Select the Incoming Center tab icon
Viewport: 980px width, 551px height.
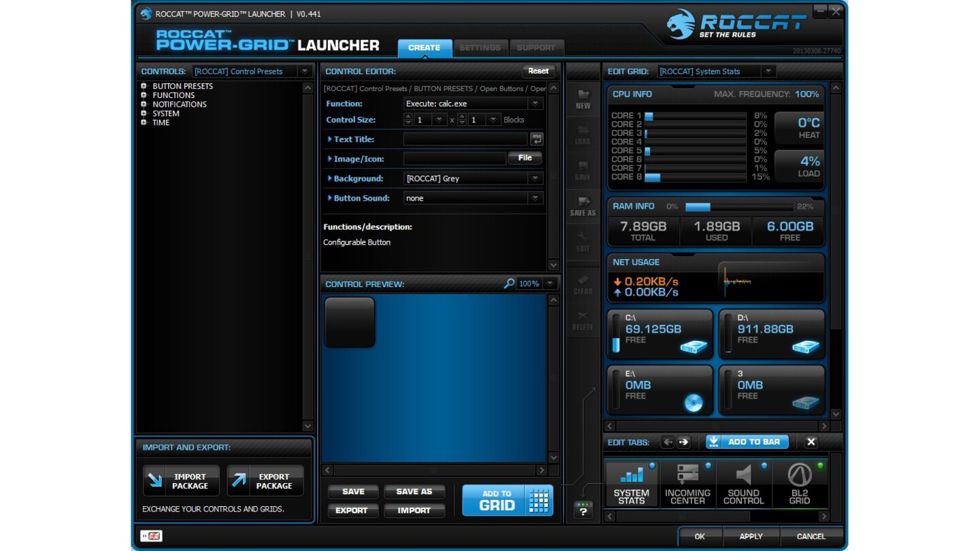[x=687, y=484]
